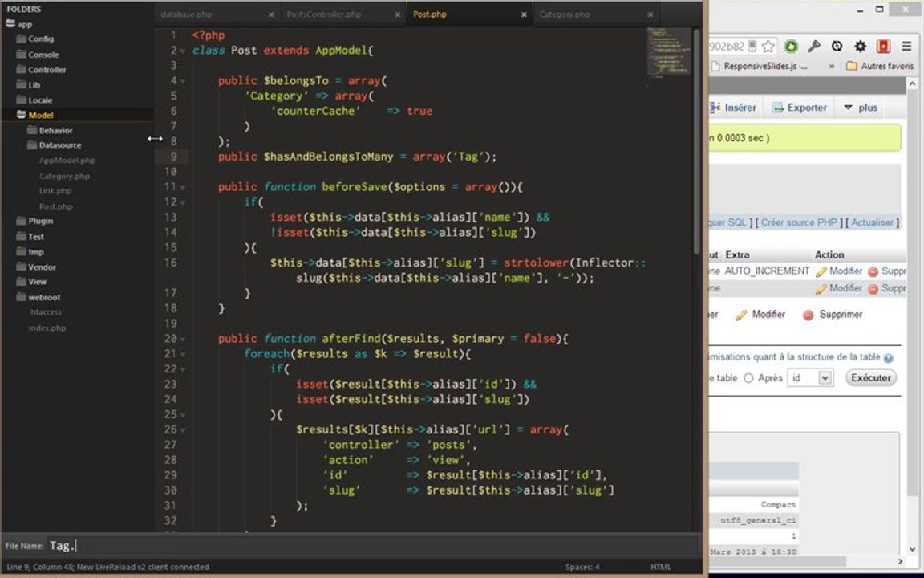Expand the Console folder
The image size is (924, 578).
(38, 55)
